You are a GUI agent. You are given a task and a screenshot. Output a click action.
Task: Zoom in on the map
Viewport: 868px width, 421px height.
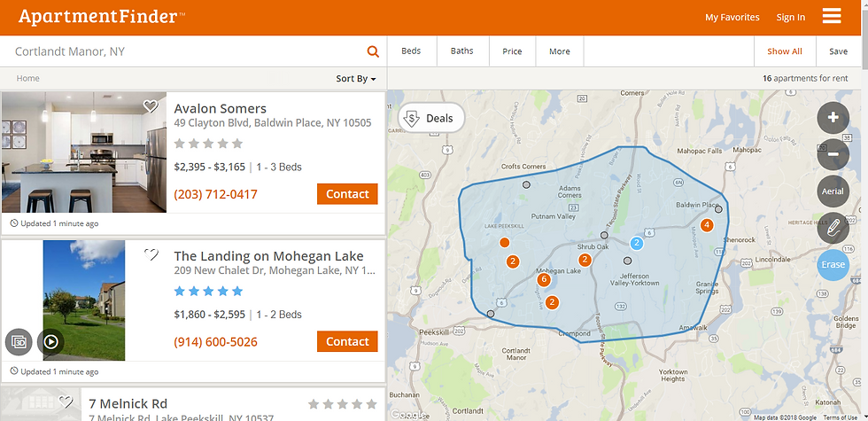(833, 118)
